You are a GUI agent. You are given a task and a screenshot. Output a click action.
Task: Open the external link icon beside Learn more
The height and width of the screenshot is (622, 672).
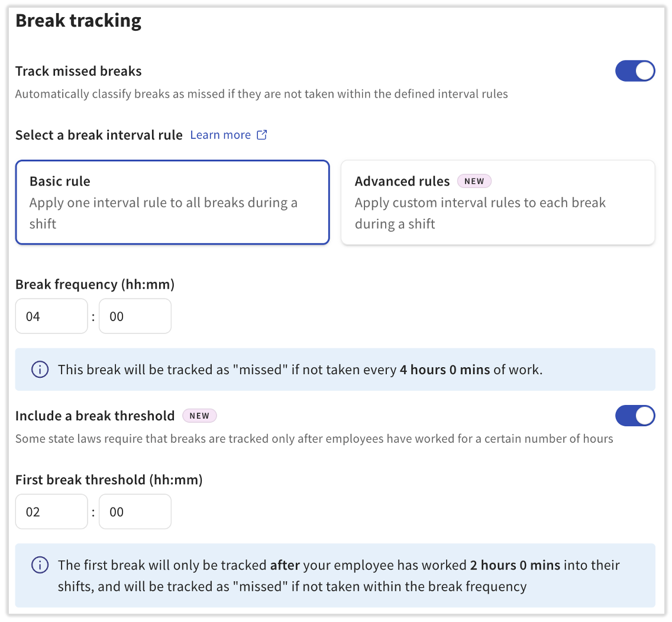[262, 135]
